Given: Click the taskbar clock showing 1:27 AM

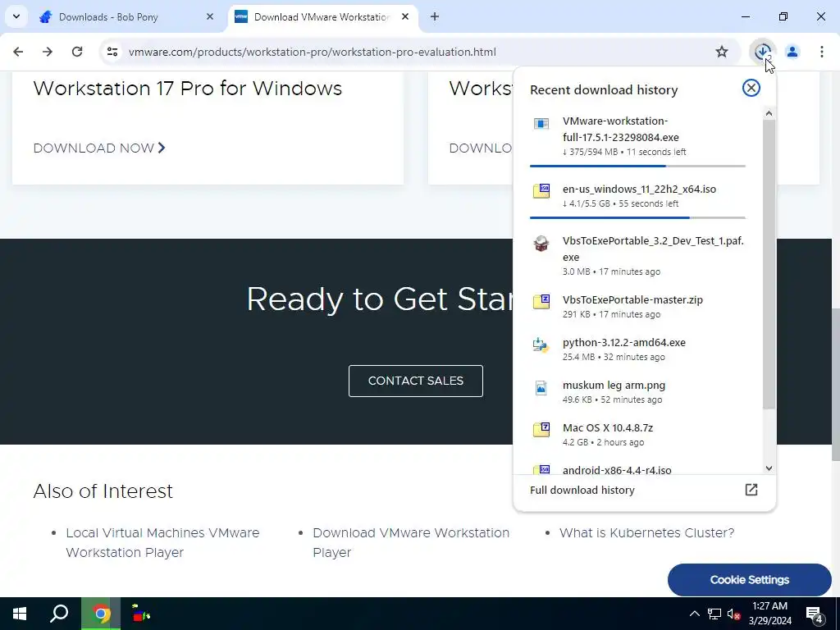Looking at the screenshot, I should coord(769,614).
